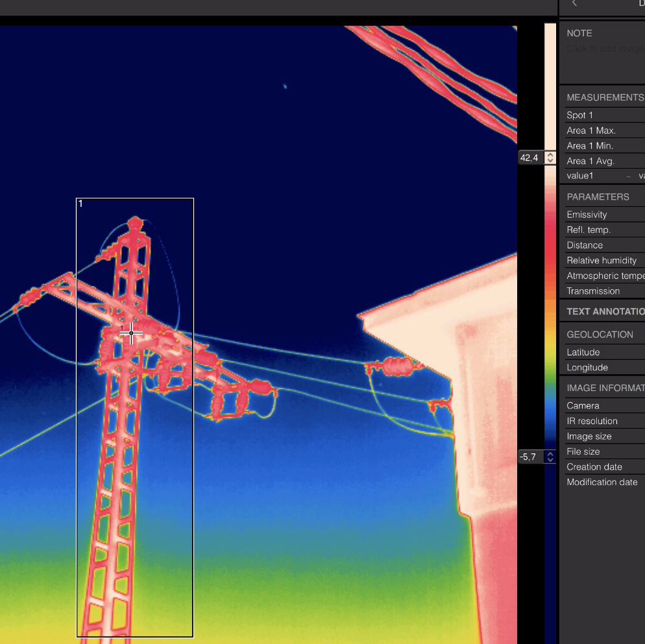Click the back chevron in panel header

[574, 4]
